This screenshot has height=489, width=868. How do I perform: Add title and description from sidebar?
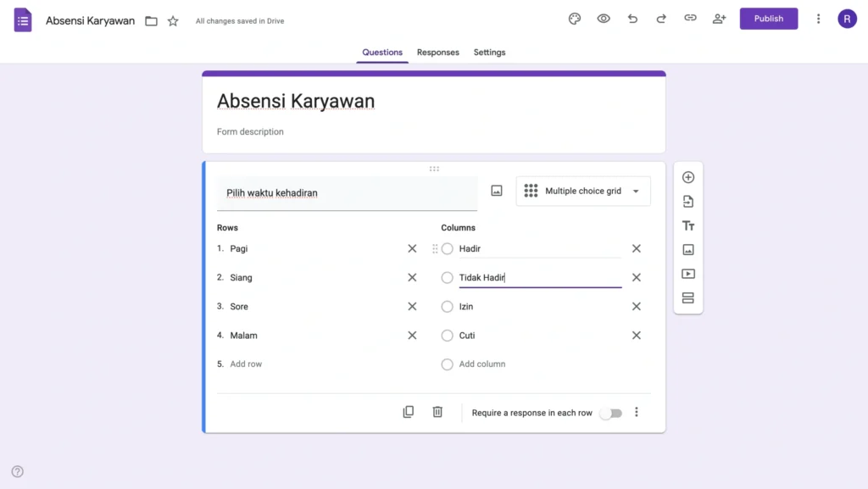coord(688,225)
